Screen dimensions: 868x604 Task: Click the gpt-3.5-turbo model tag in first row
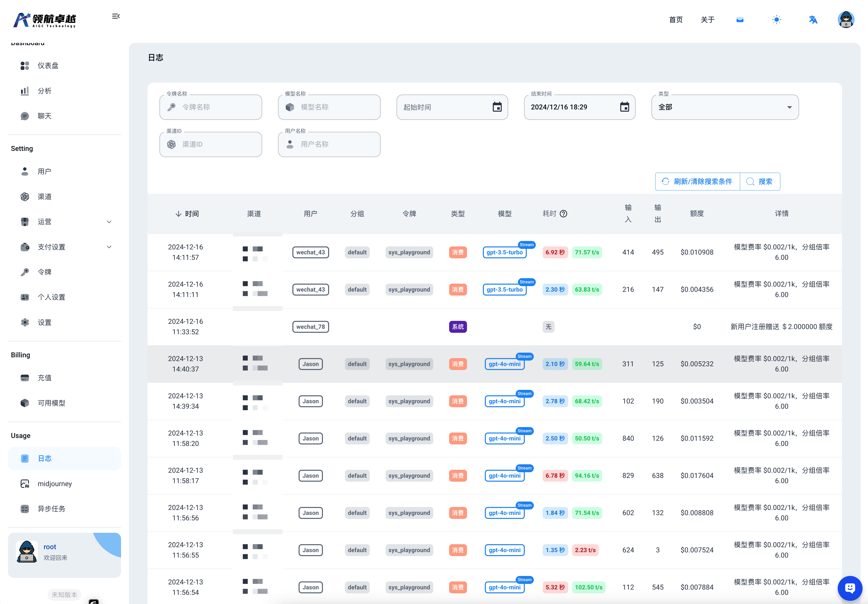[x=504, y=252]
